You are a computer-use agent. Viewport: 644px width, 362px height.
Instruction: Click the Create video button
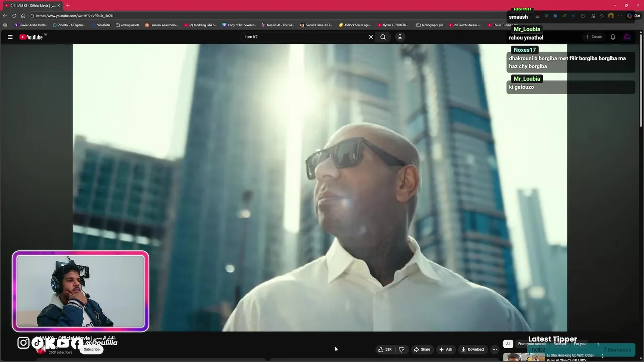[593, 37]
